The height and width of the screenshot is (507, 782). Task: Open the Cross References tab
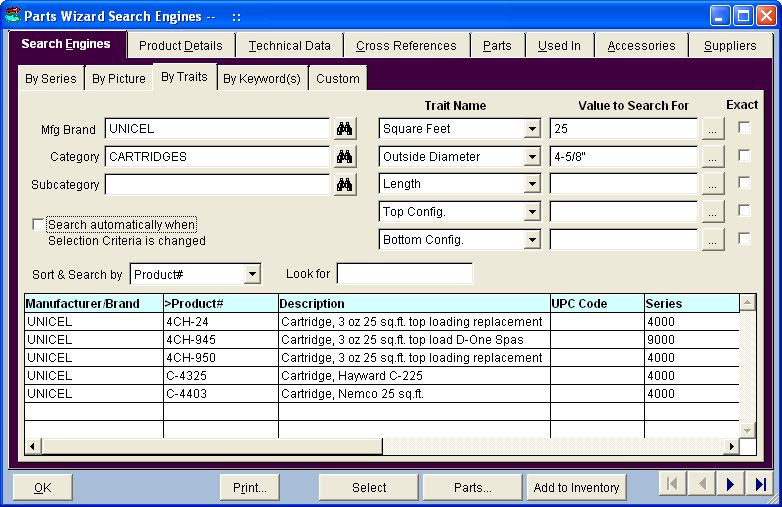pos(406,46)
